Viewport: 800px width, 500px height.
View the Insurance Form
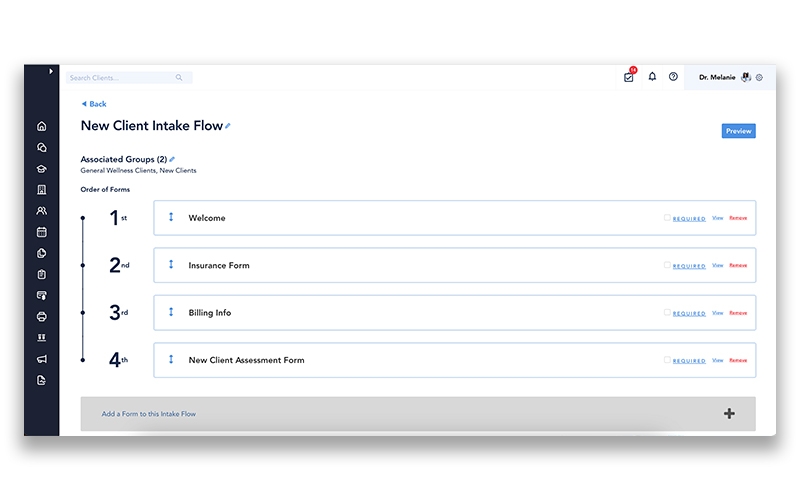pyautogui.click(x=718, y=265)
